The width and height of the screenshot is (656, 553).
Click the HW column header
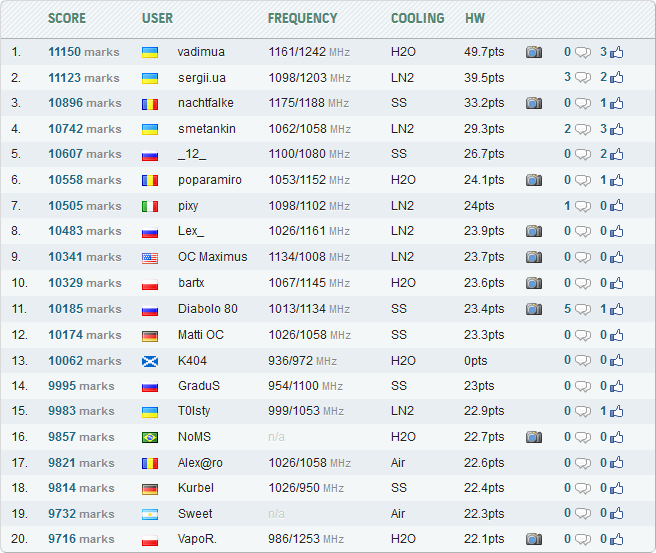[475, 18]
